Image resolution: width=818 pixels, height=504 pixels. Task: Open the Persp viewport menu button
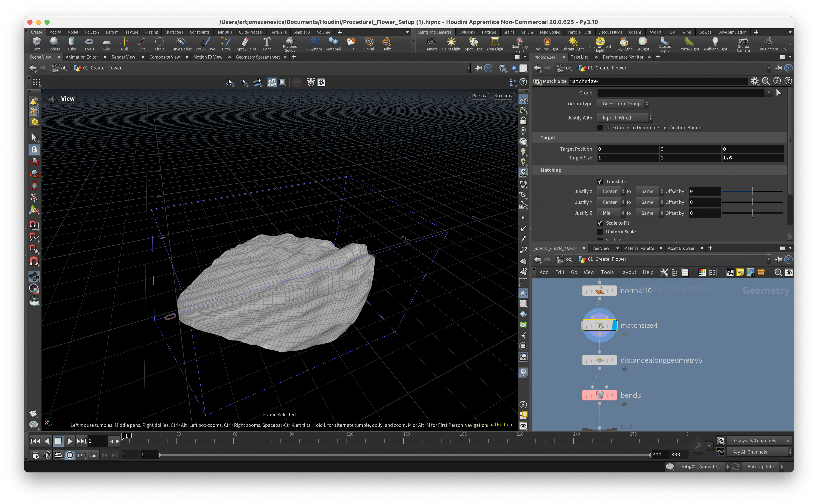tap(479, 96)
